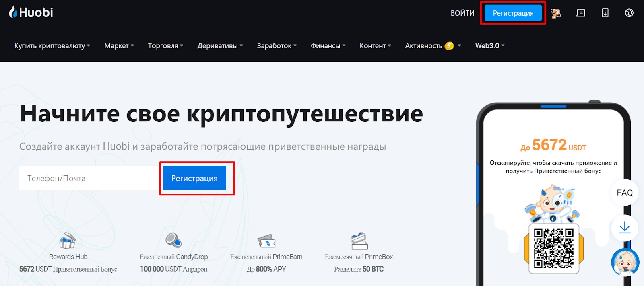Click the 100 000 USDT Аирдроп text
The image size is (644, 286).
pyautogui.click(x=173, y=269)
